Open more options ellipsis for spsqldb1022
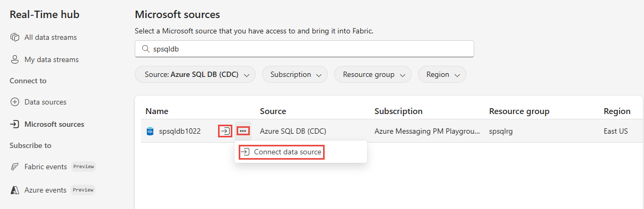The height and width of the screenshot is (209, 644). 243,130
